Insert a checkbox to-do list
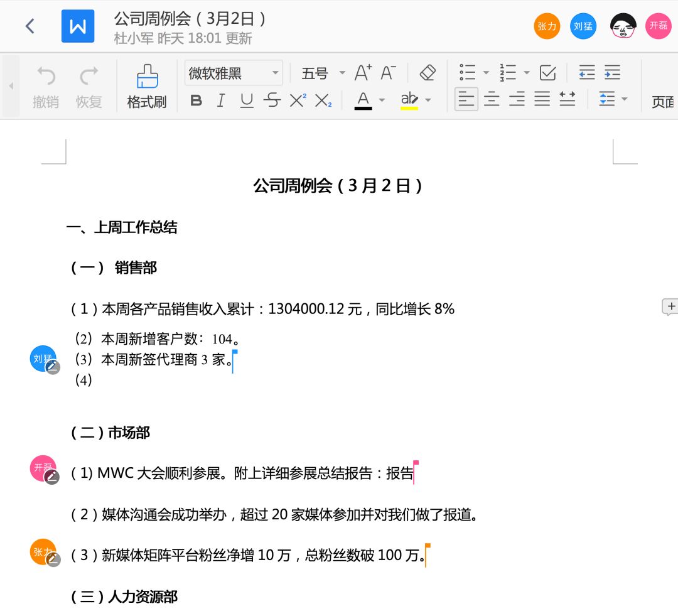This screenshot has height=616, width=678. click(x=548, y=72)
